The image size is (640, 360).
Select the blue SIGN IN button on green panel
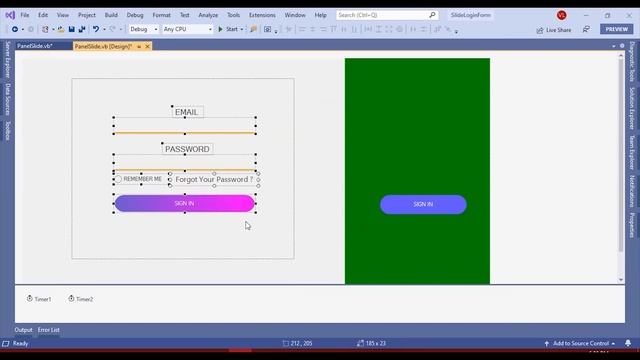click(x=423, y=204)
